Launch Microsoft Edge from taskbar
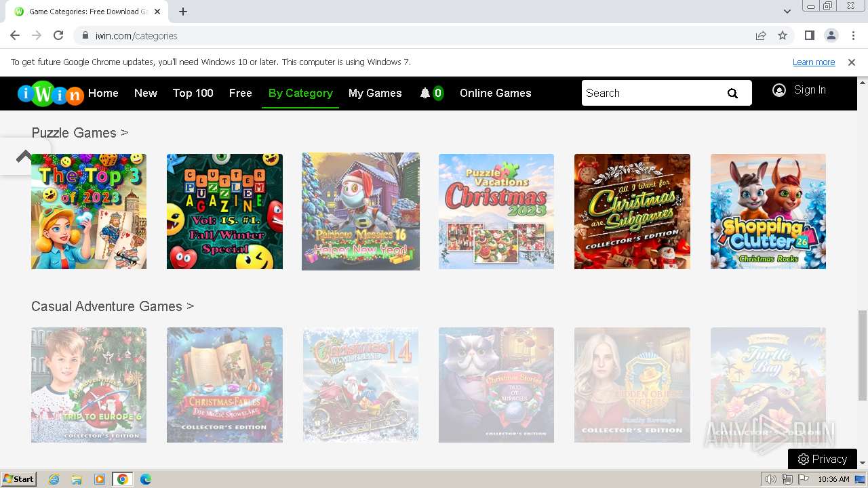Screen dimensions: 868x488 click(x=146, y=479)
